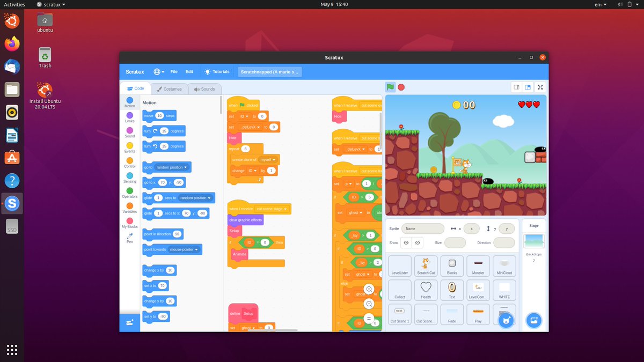Open 'random position' dropdown in glide block

click(x=195, y=198)
